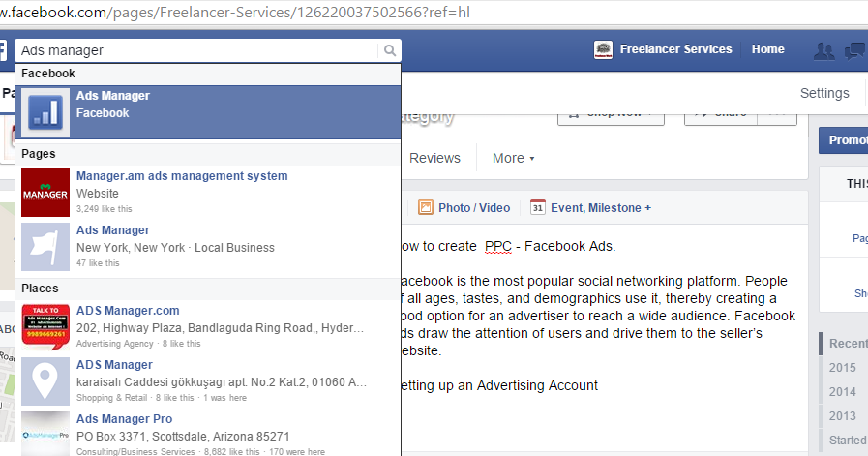The width and height of the screenshot is (868, 456).
Task: Click the Promote button
Action: point(846,140)
